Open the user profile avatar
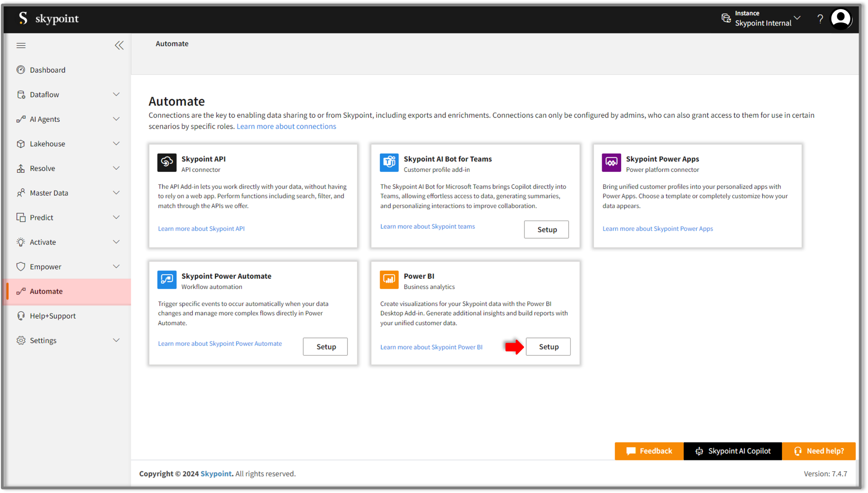868x493 pixels. tap(840, 19)
